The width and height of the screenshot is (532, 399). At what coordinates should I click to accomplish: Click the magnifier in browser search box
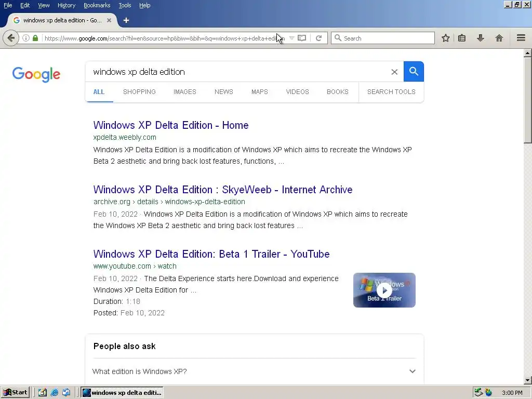(x=338, y=38)
